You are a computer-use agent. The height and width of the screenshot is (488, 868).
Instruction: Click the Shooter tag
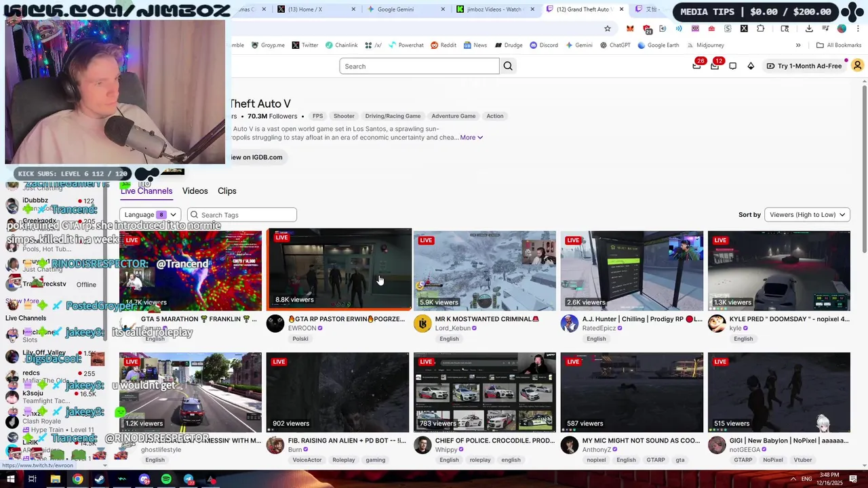pos(344,116)
